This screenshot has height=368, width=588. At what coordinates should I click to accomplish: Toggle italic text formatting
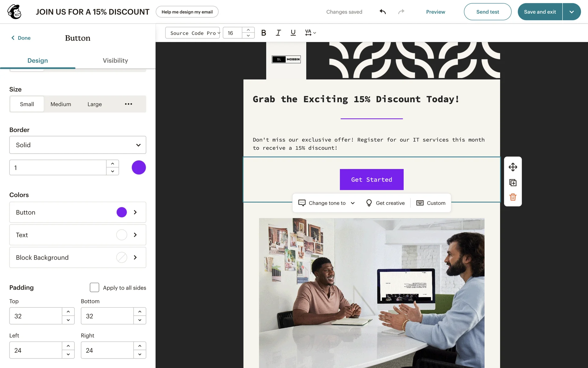coord(278,33)
